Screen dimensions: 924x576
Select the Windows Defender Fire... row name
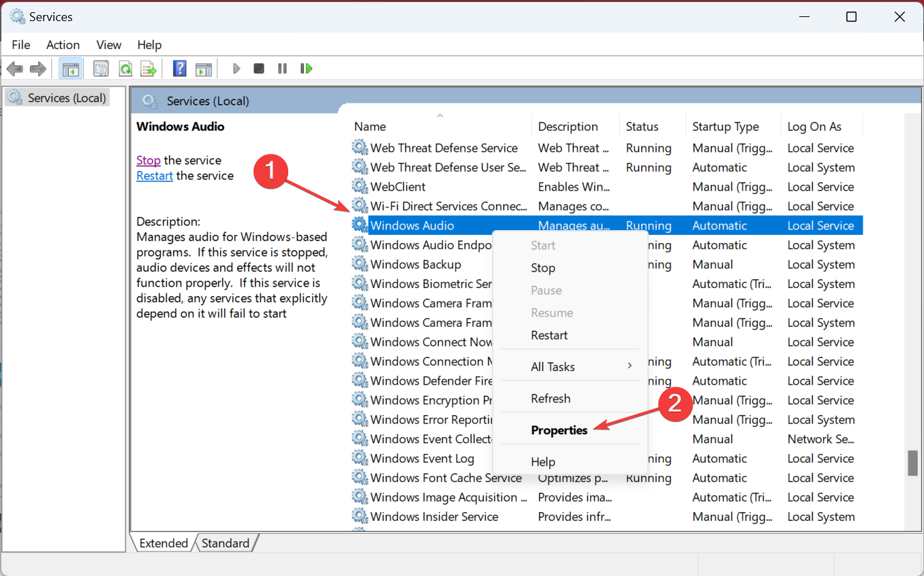431,381
